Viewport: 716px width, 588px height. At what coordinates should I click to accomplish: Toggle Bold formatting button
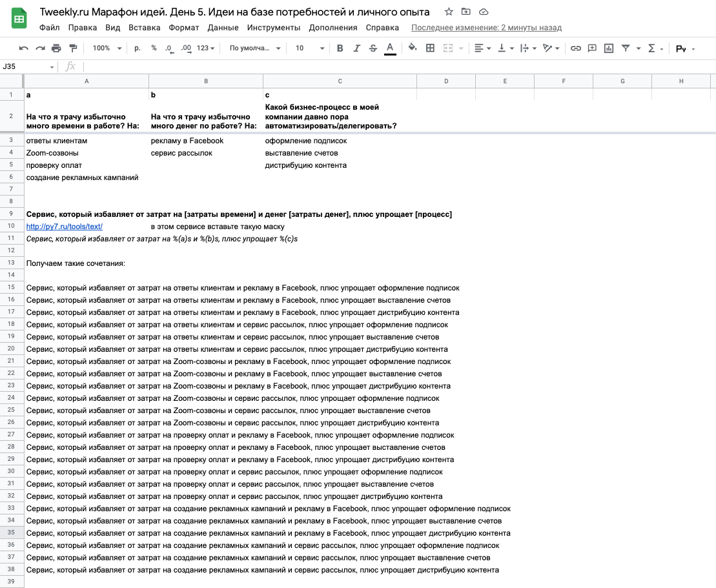pos(340,48)
